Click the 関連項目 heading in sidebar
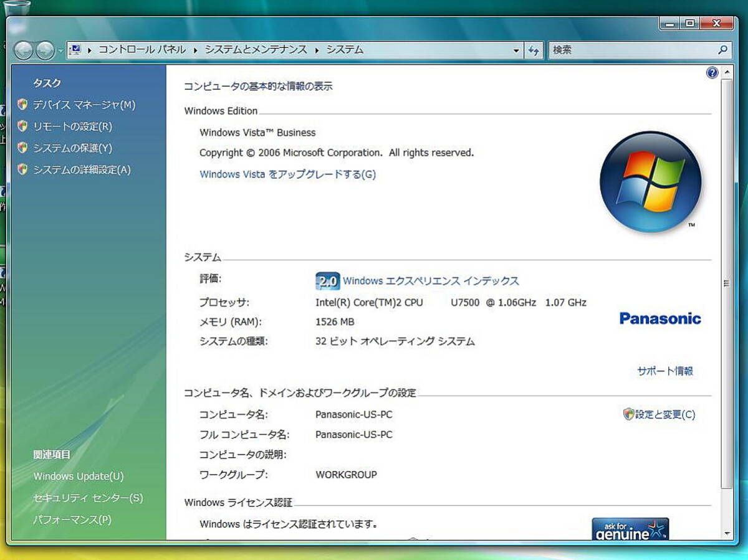 52,455
